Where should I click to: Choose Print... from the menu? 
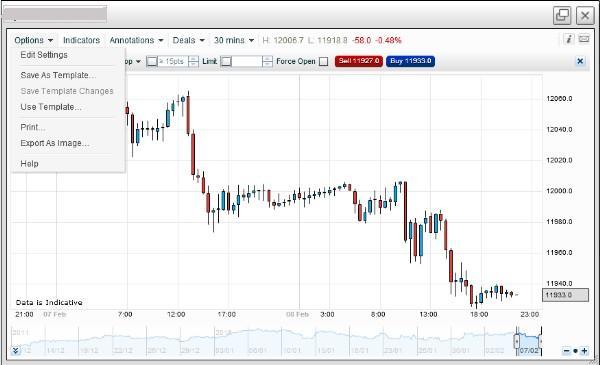(x=33, y=127)
